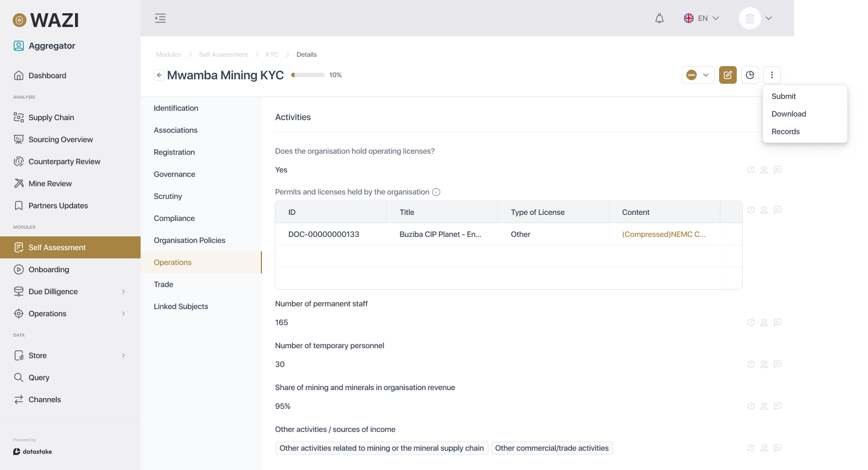Choose Records from the options menu

pyautogui.click(x=805, y=132)
